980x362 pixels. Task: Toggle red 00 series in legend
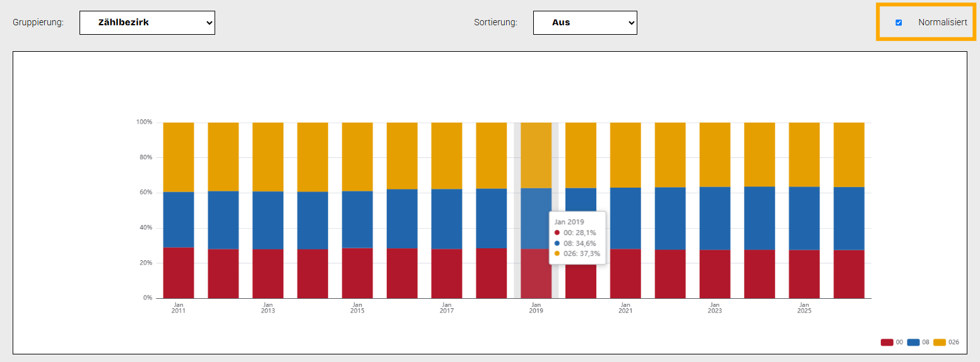click(x=892, y=342)
